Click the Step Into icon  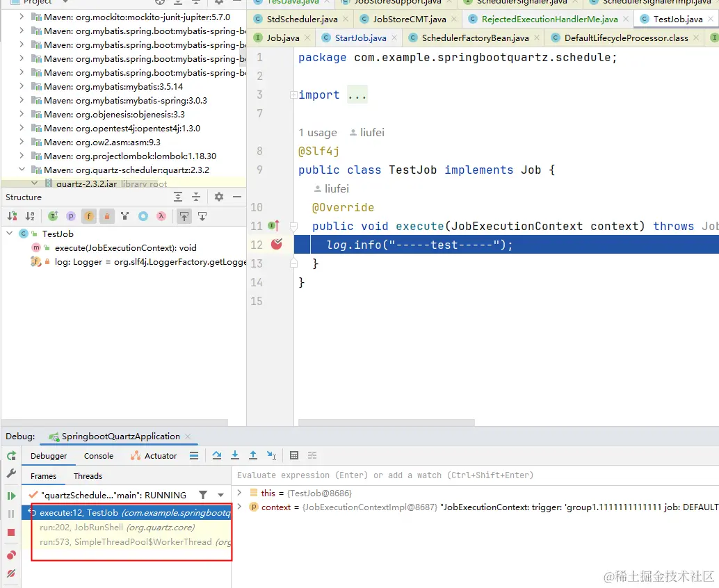pyautogui.click(x=235, y=455)
